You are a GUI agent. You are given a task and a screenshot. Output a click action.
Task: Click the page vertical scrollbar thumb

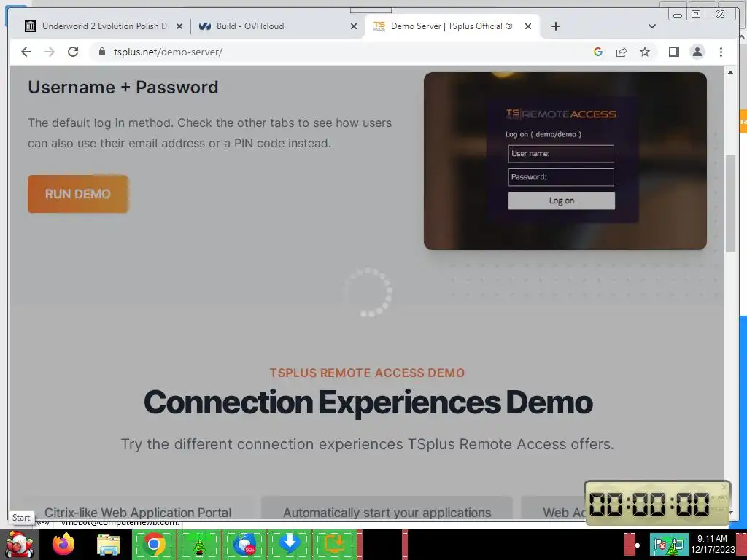click(x=730, y=203)
